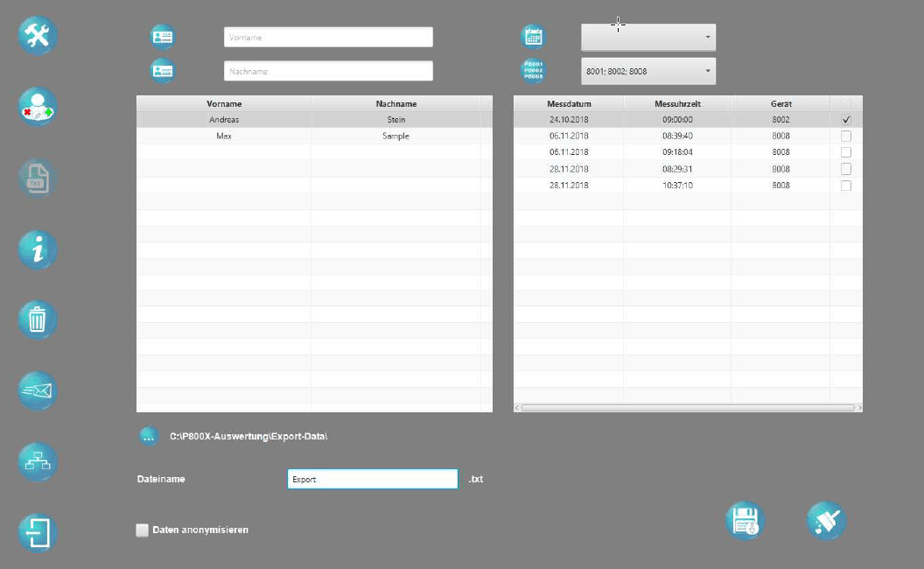Expand the device dropdown showing 8001; 8002; 8008
This screenshot has height=569, width=924.
[x=648, y=71]
